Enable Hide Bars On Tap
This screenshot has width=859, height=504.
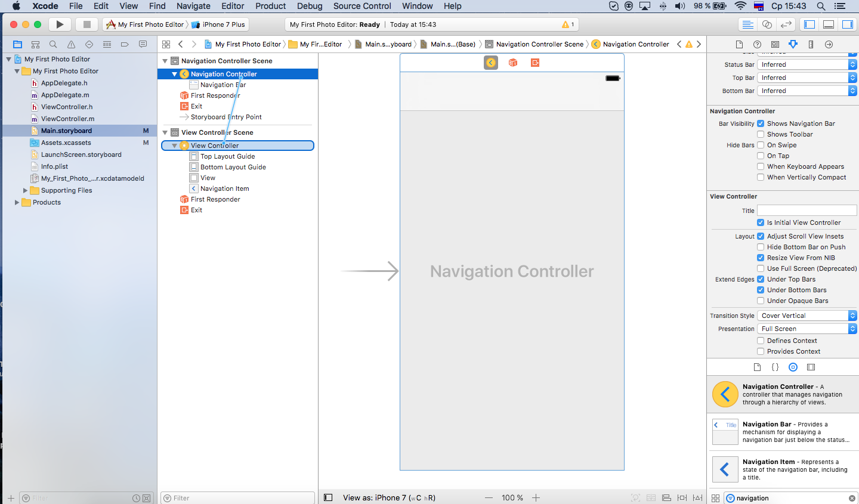pos(761,156)
